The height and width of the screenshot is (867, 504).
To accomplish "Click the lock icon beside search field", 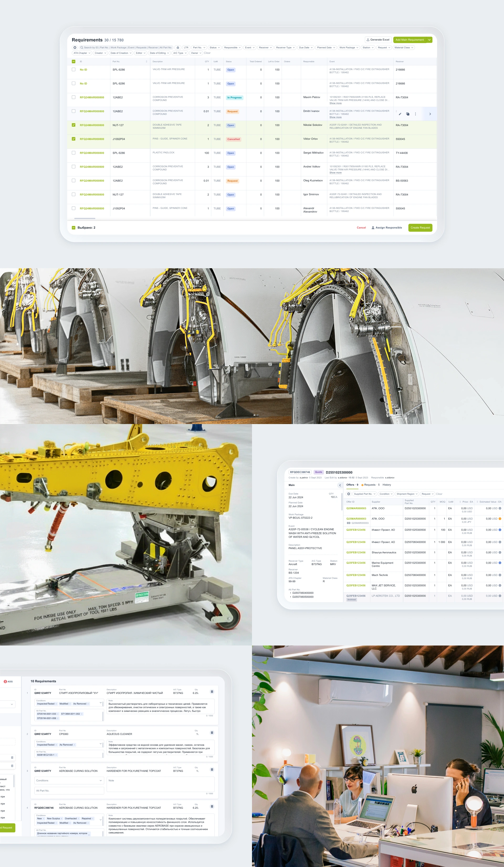I will pos(178,48).
